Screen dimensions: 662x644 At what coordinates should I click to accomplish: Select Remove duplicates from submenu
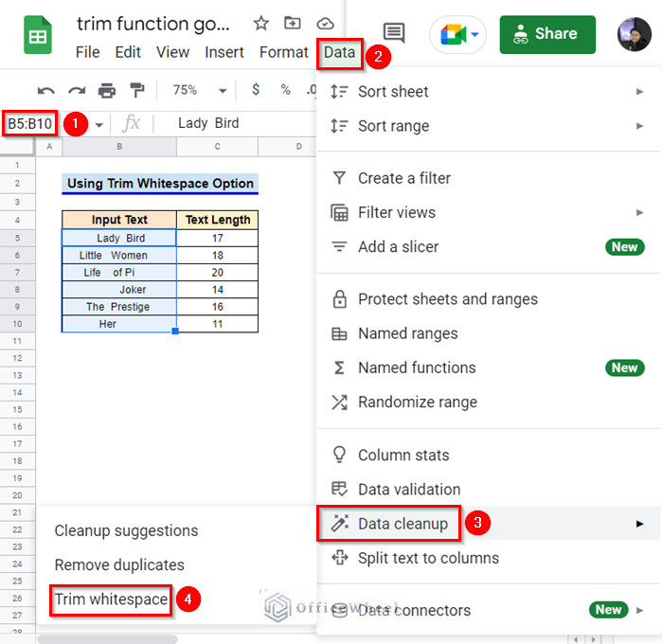point(119,565)
